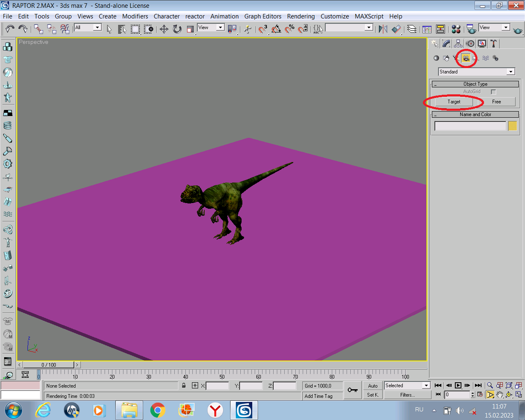Activate the Select and Uniform Scale tool

point(190,29)
